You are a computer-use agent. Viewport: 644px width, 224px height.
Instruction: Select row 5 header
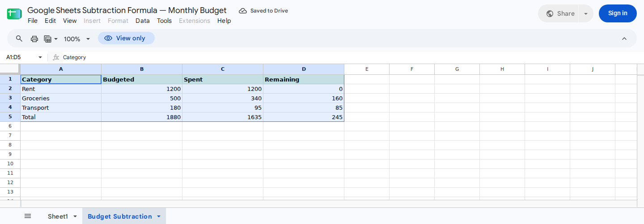10,117
